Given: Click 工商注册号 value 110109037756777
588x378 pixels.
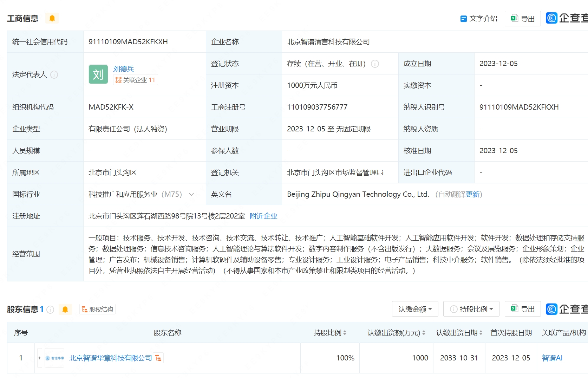Looking at the screenshot, I should 317,107.
